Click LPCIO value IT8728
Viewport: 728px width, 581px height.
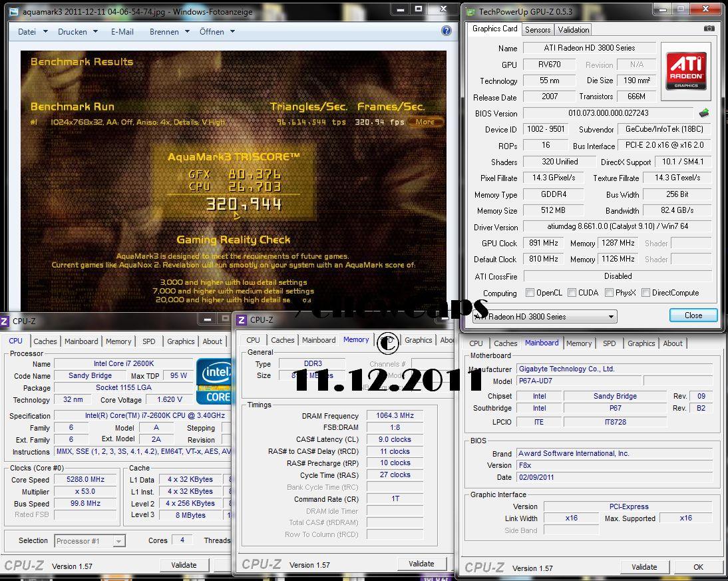[615, 422]
